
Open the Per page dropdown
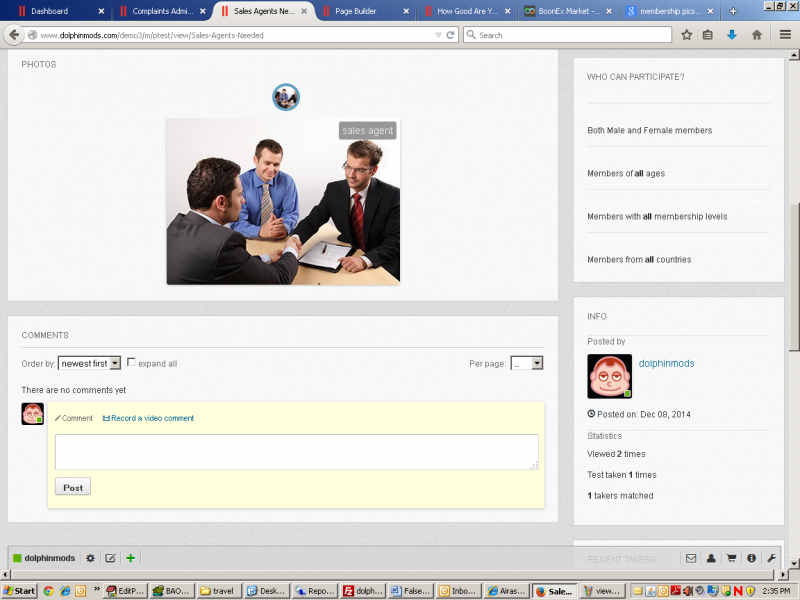(527, 363)
